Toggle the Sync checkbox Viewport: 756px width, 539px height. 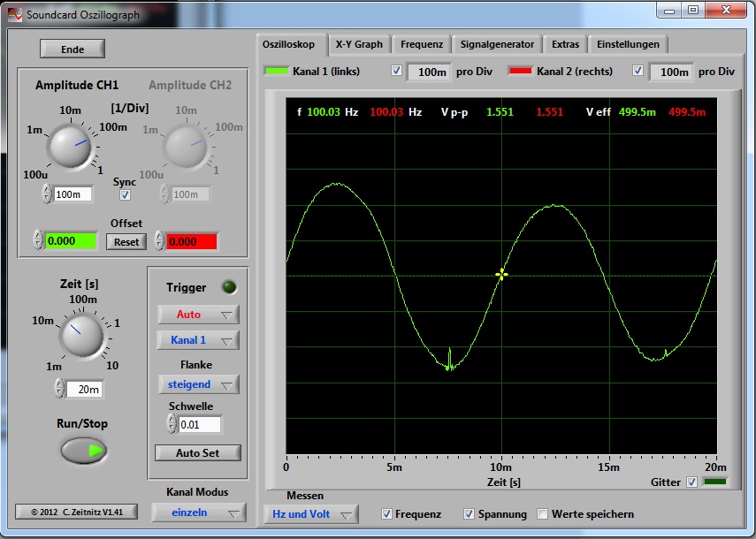click(x=125, y=194)
